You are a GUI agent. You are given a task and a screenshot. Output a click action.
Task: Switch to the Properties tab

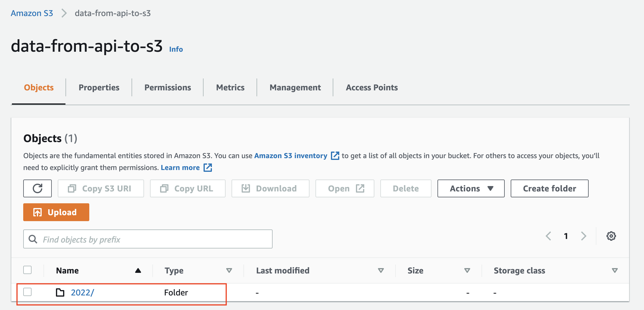point(99,87)
